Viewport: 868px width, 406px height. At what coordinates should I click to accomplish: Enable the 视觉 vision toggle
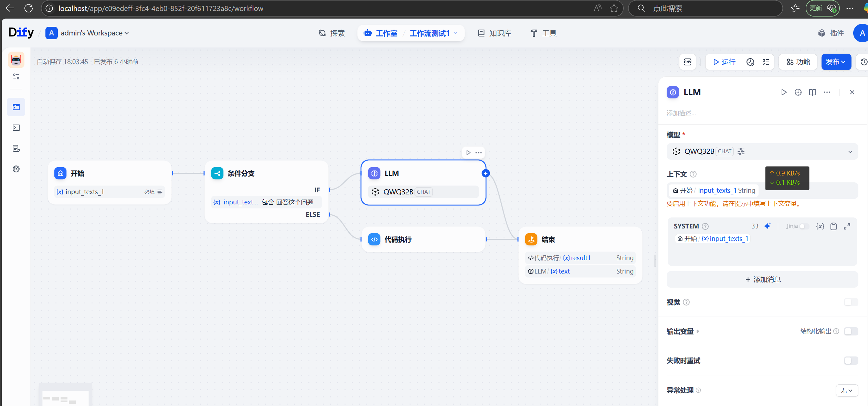[x=851, y=302]
